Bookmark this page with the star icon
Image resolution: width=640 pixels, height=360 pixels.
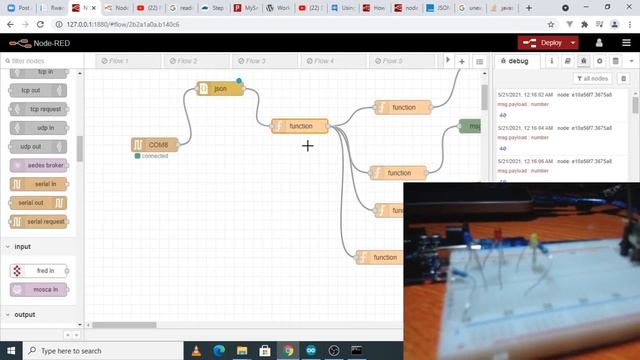551,24
